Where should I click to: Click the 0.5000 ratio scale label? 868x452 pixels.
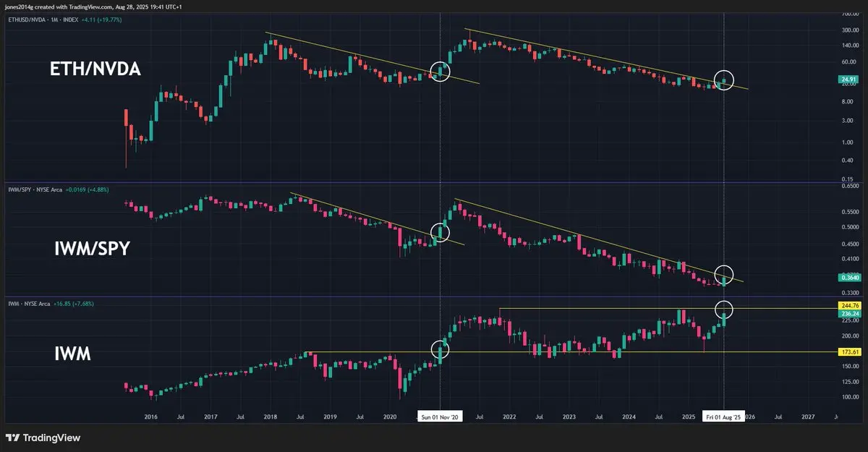click(849, 226)
